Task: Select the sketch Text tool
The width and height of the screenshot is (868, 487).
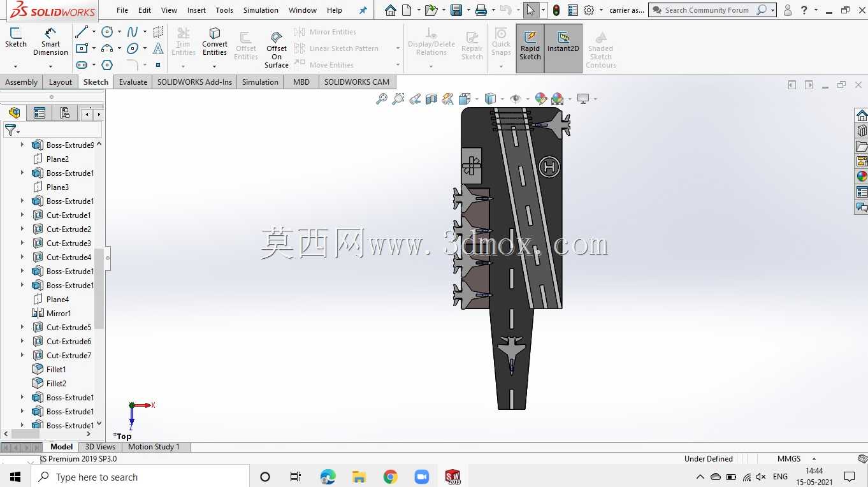Action: click(x=158, y=48)
